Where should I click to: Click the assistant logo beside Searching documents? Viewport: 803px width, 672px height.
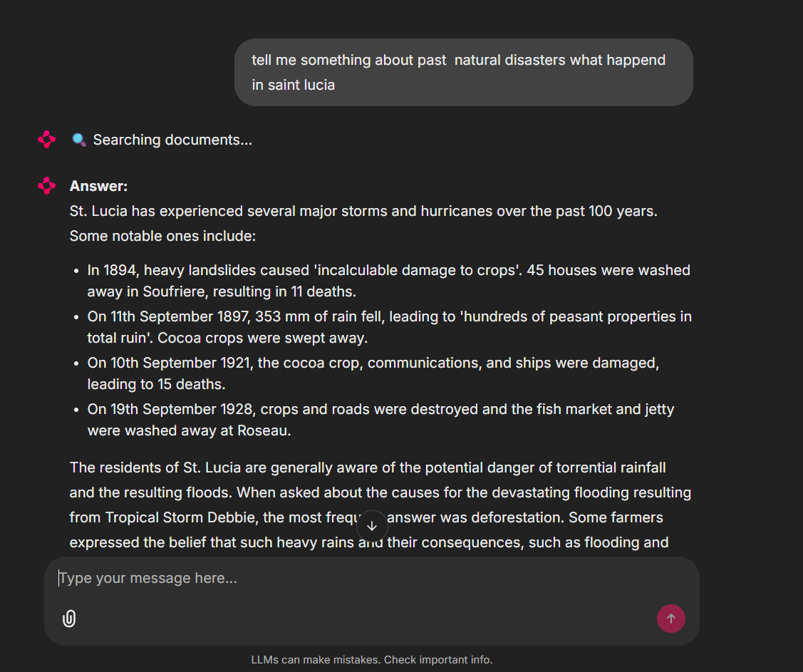pyautogui.click(x=47, y=140)
